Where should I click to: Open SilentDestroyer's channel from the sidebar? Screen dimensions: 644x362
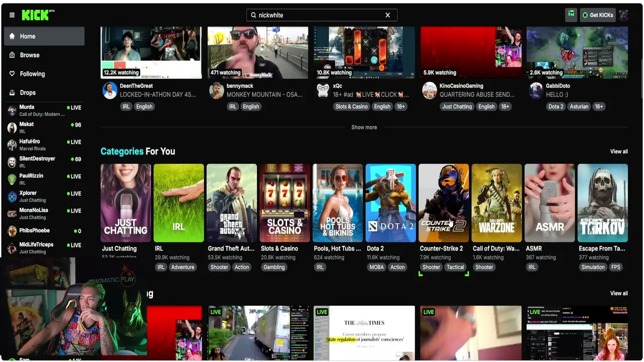[x=44, y=162]
